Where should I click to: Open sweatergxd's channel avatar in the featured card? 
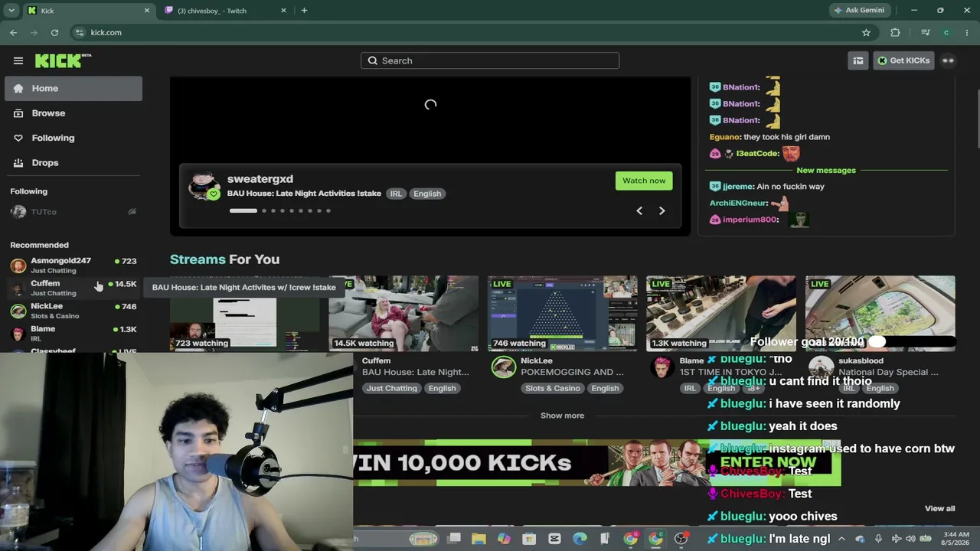pos(204,186)
